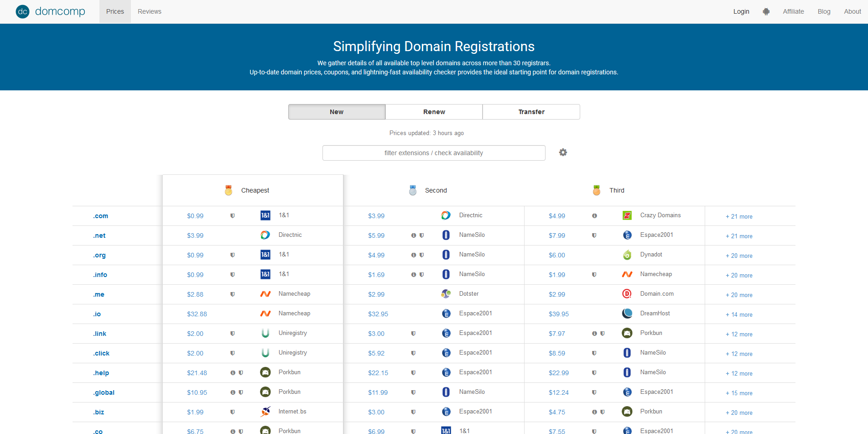
Task: Click the Dynadot logo in .org row
Action: 627,255
